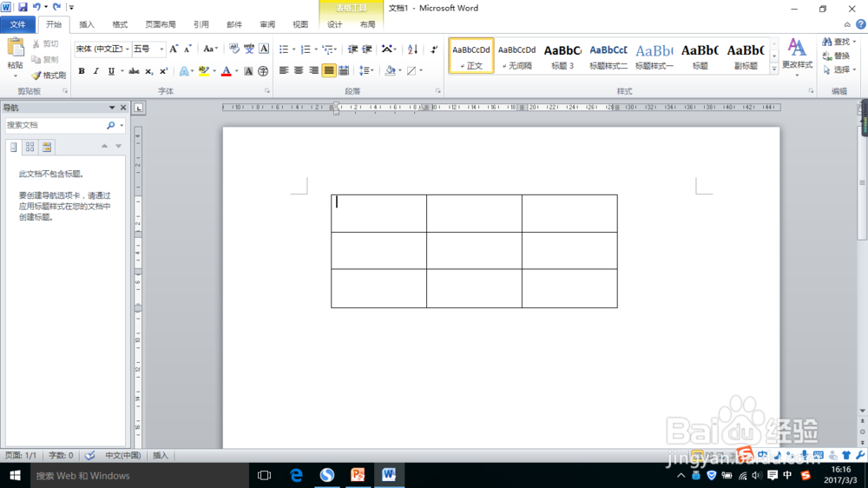Apply strikethrough formatting
Image resolution: width=868 pixels, height=488 pixels.
(x=134, y=71)
